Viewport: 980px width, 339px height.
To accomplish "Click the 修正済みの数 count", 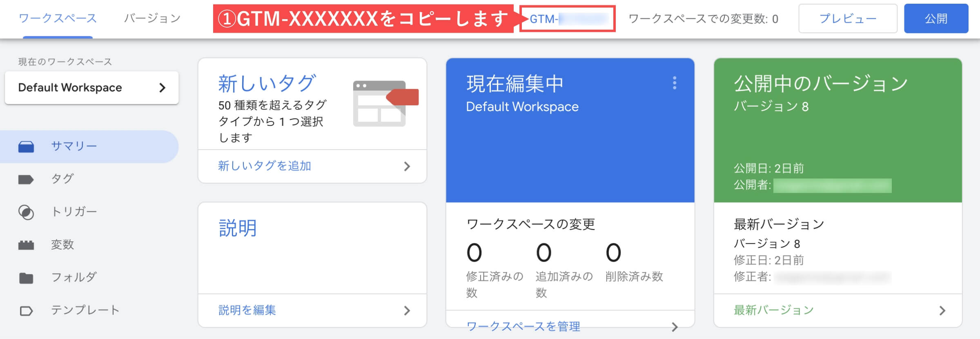I will pyautogui.click(x=474, y=252).
